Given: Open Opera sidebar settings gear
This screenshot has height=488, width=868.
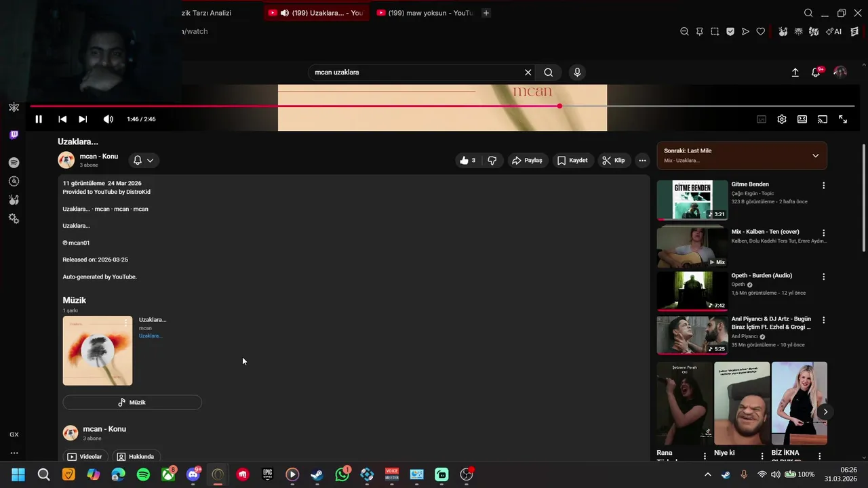Looking at the screenshot, I should pos(14,219).
